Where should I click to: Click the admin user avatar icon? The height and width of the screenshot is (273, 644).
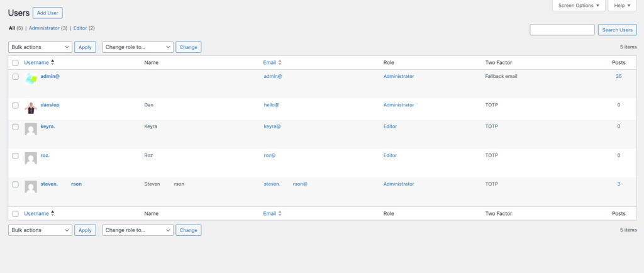click(x=31, y=79)
